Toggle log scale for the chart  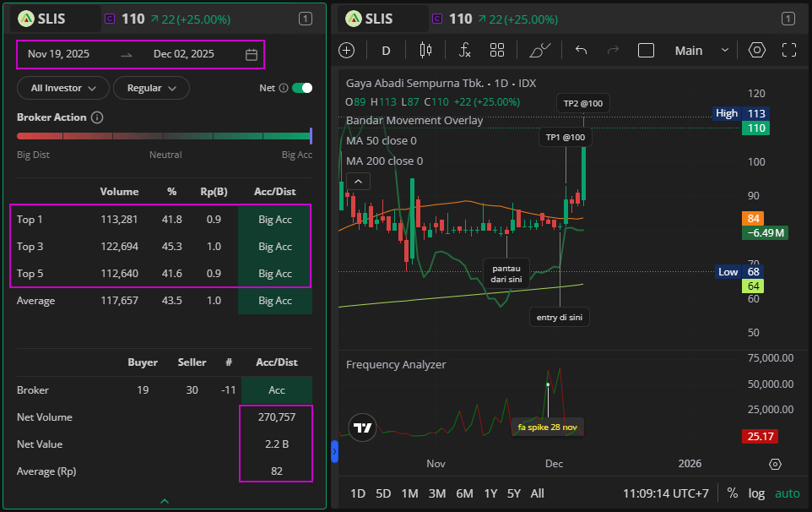tap(756, 493)
